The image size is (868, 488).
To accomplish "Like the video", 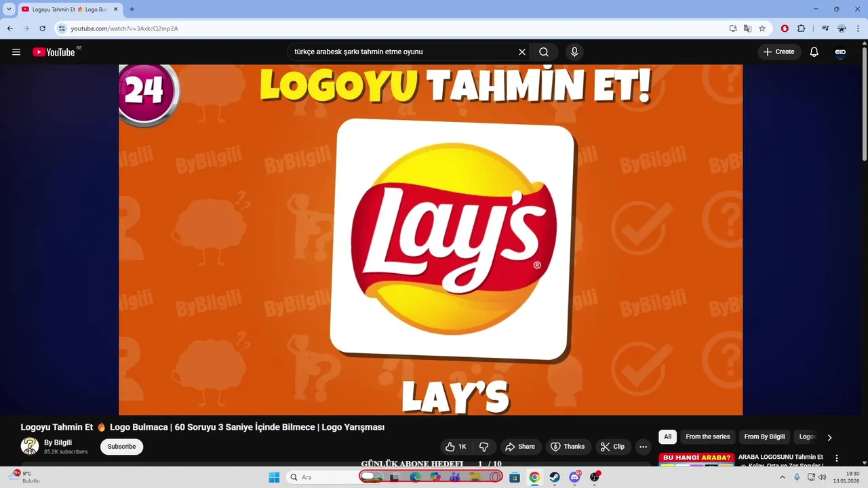I will click(x=456, y=447).
